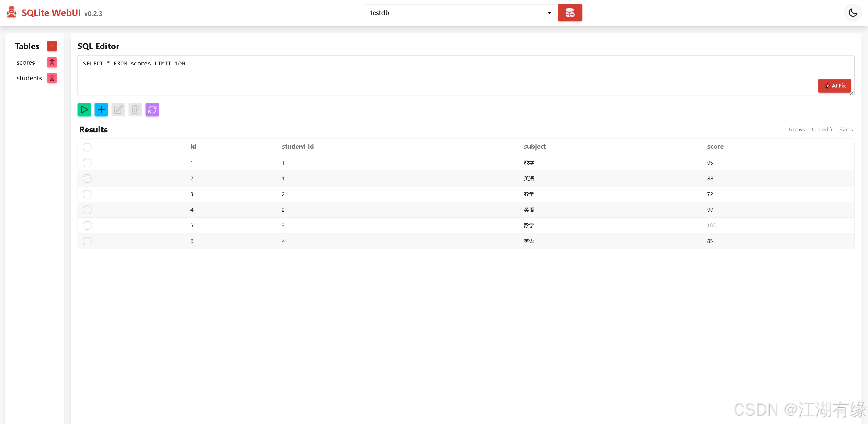Click the edit row pencil button
The width and height of the screenshot is (868, 424).
(x=118, y=110)
